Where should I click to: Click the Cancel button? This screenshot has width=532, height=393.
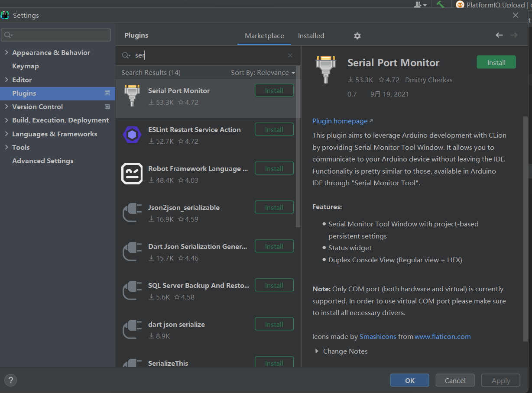click(x=455, y=380)
